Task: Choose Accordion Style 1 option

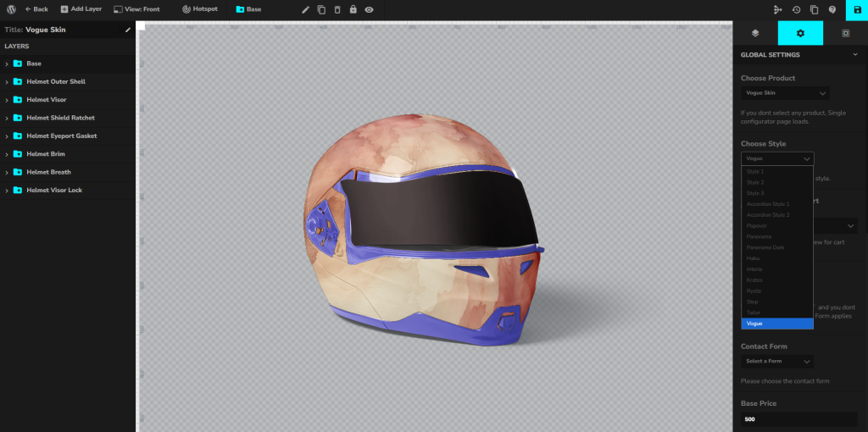Action: click(x=767, y=204)
